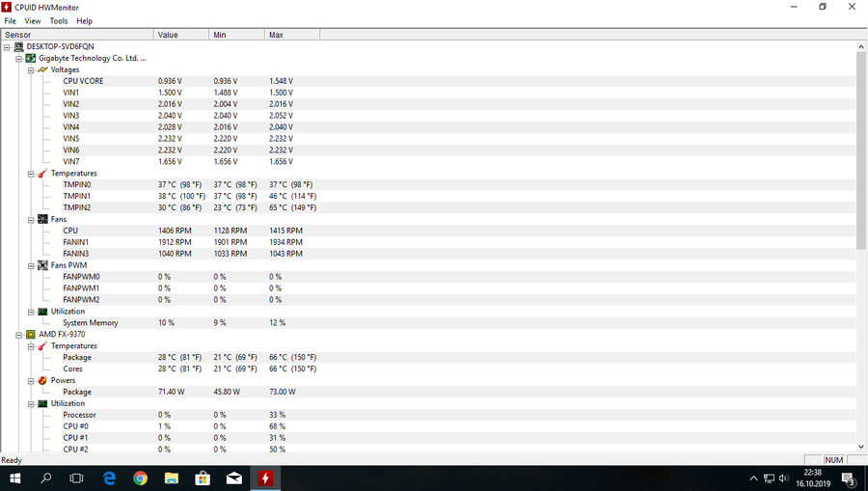
Task: Click the HWMonitor title bar app icon
Action: tap(7, 7)
